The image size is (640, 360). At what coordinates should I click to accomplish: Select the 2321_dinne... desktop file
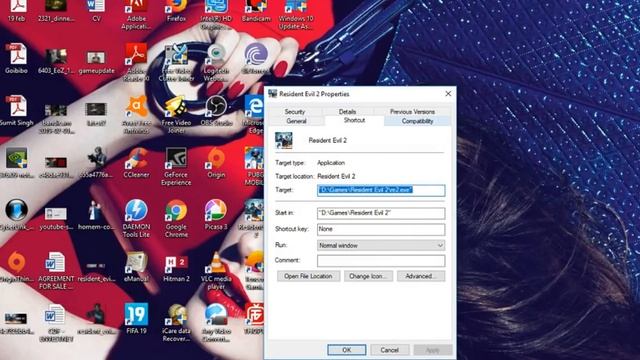pos(56,11)
